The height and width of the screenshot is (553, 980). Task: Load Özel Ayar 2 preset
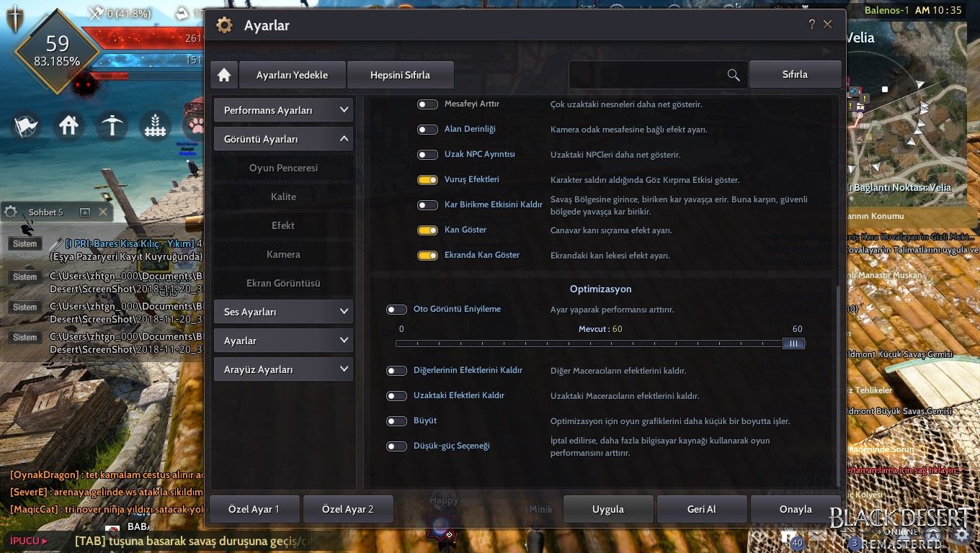[x=348, y=509]
